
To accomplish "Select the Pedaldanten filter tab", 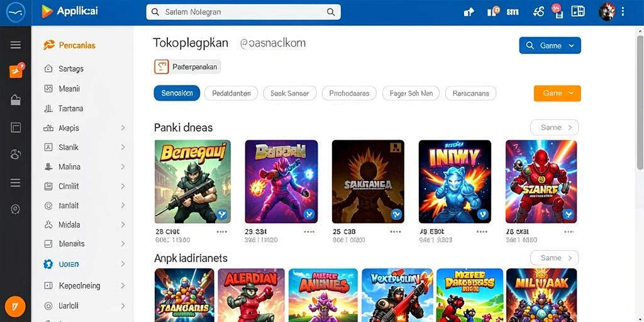I will click(x=231, y=93).
